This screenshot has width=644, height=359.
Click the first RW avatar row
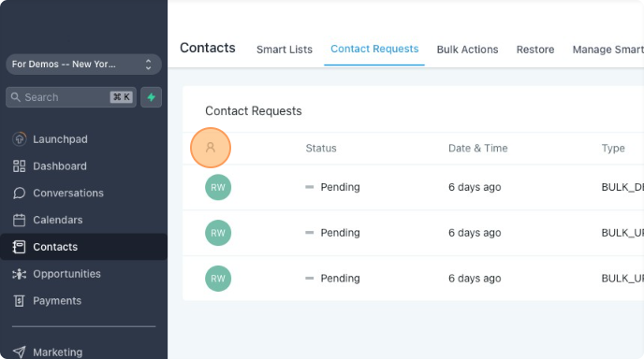click(413, 188)
